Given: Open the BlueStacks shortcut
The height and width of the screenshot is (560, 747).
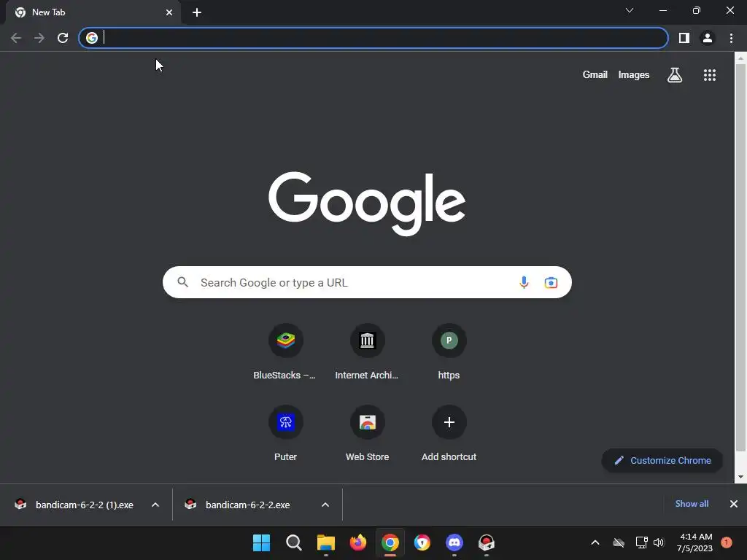Looking at the screenshot, I should click(x=285, y=351).
